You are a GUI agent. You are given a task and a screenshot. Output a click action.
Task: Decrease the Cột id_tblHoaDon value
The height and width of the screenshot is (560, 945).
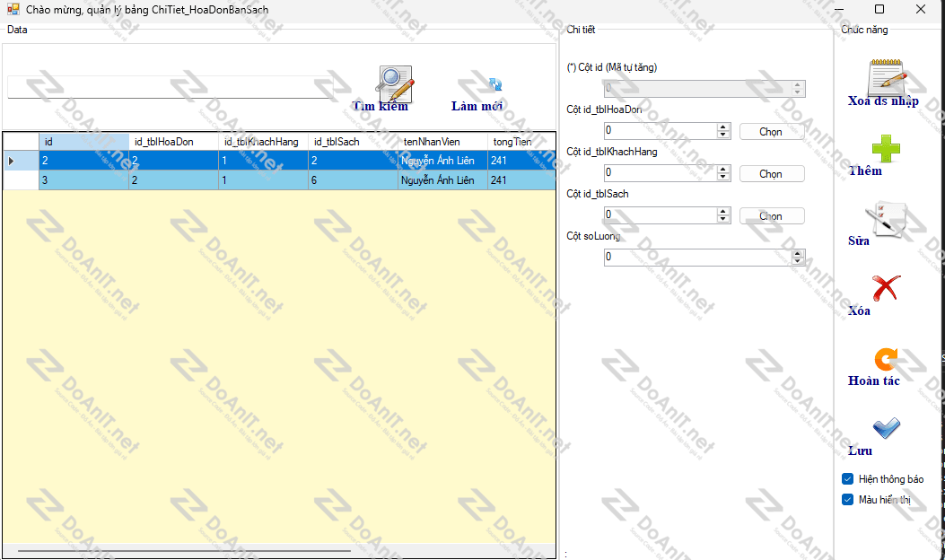pyautogui.click(x=723, y=135)
